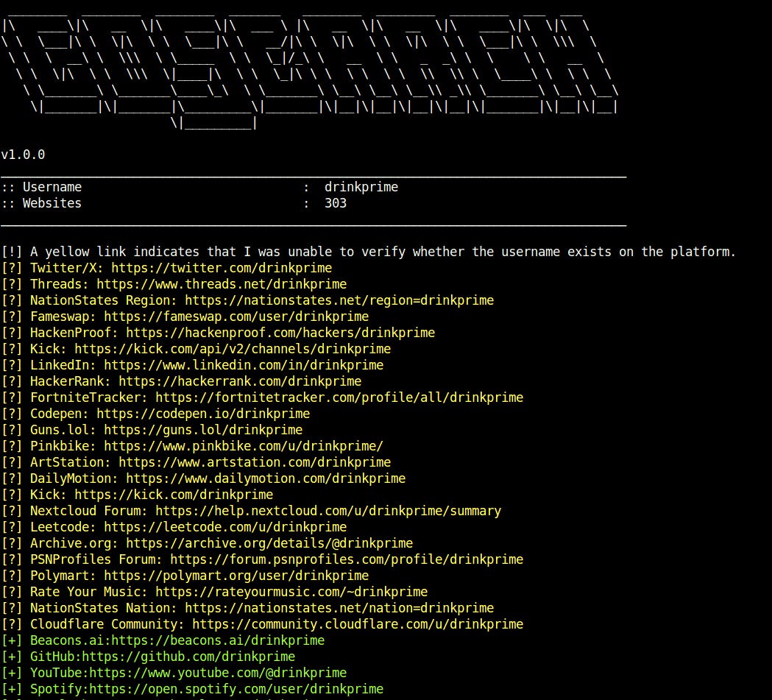Open the green YouTube @drinkprime link
The image size is (772, 700).
[218, 674]
